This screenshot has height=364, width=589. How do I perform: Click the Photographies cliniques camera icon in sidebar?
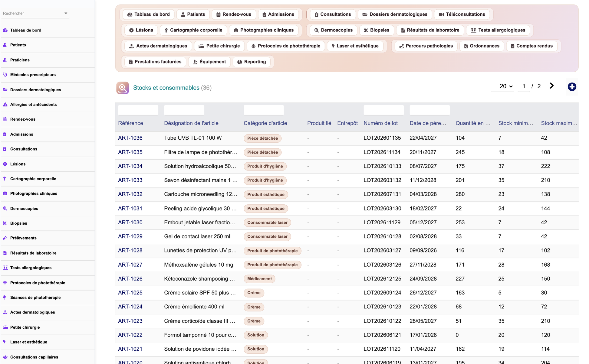click(x=5, y=193)
